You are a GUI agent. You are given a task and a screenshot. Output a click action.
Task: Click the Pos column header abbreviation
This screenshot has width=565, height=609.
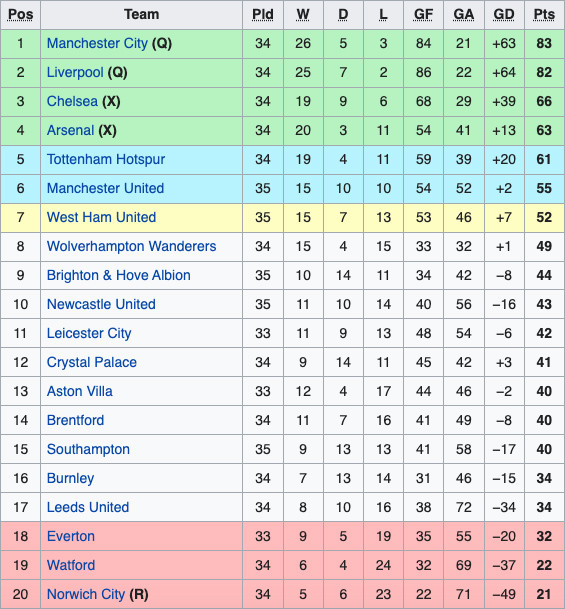(20, 14)
